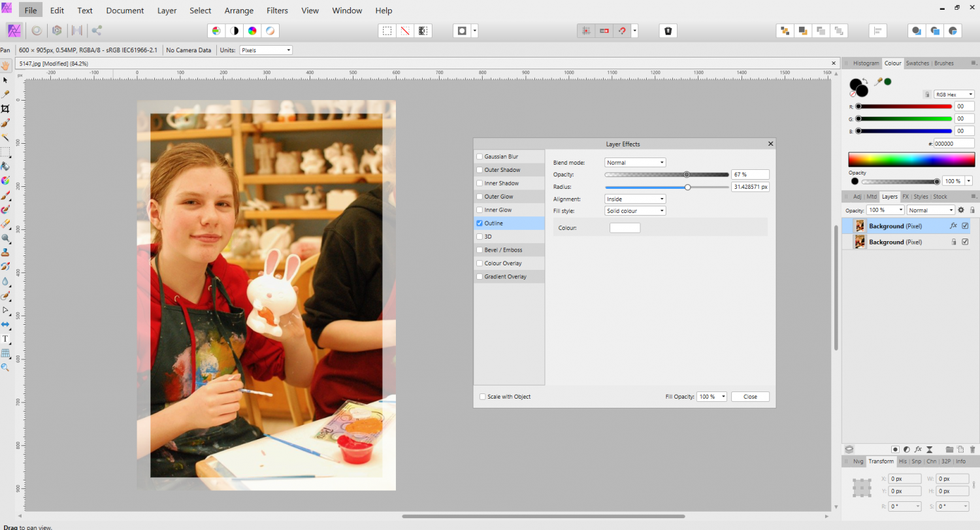The height and width of the screenshot is (530, 980).
Task: Tick the Scale with Object checkbox
Action: pos(483,397)
